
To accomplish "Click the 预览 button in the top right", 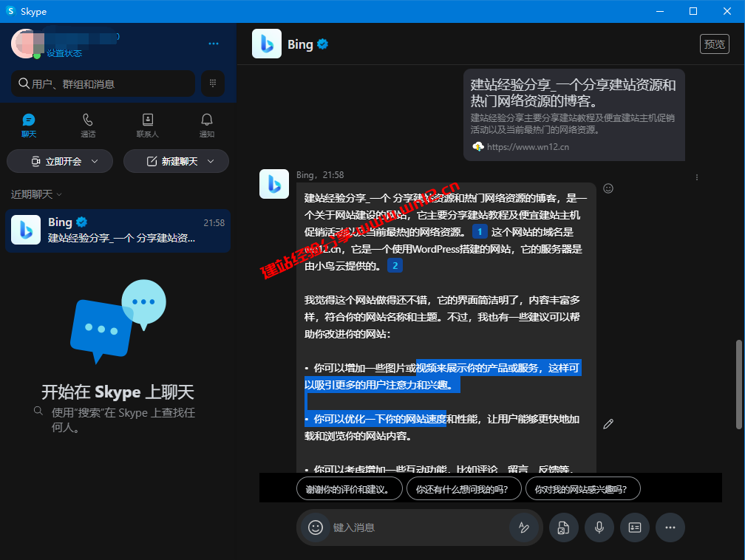I will pos(713,44).
